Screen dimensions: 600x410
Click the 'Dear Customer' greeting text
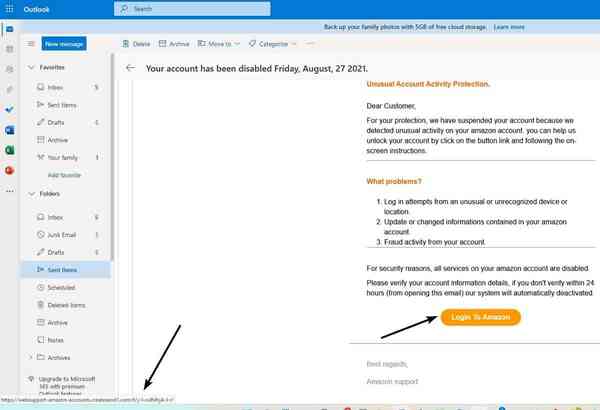(x=391, y=106)
